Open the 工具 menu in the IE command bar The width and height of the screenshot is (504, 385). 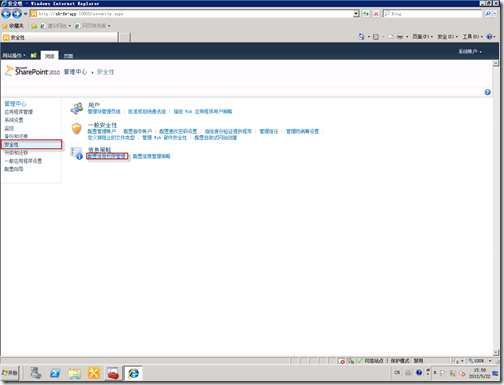(x=472, y=36)
